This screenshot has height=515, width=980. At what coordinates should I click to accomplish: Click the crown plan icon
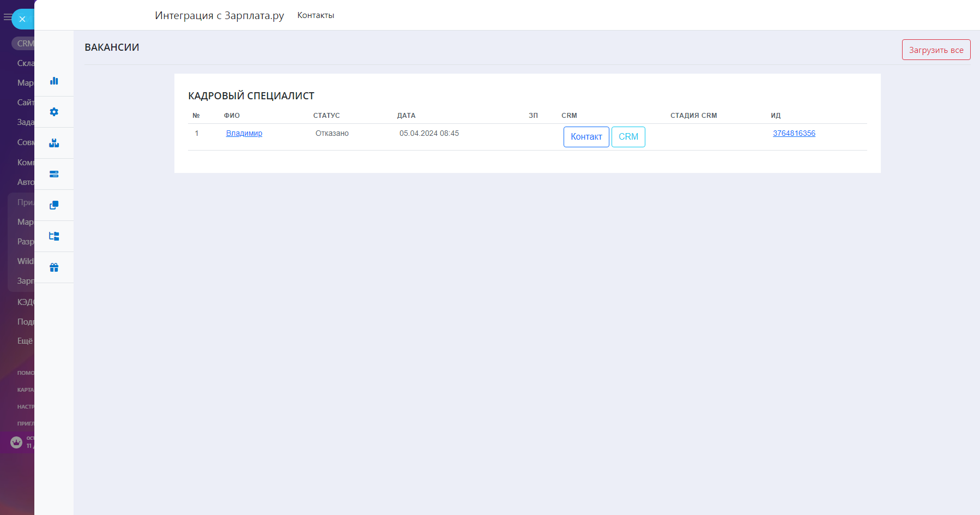point(16,442)
